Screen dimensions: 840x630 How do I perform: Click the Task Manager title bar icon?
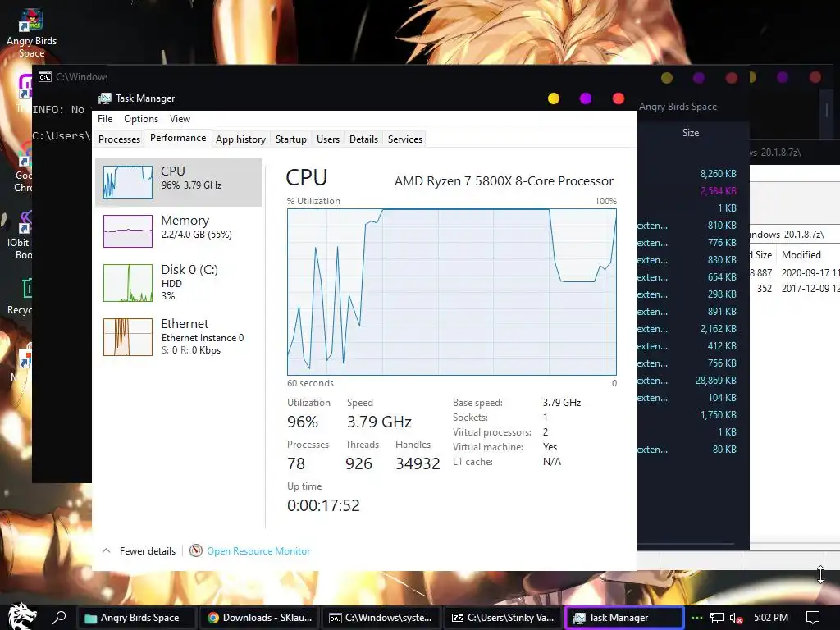click(x=105, y=98)
